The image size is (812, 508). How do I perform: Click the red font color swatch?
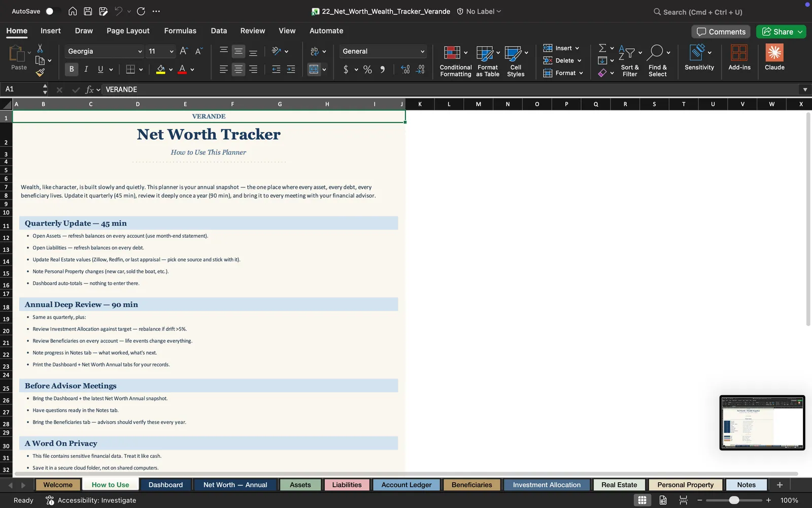coord(182,70)
